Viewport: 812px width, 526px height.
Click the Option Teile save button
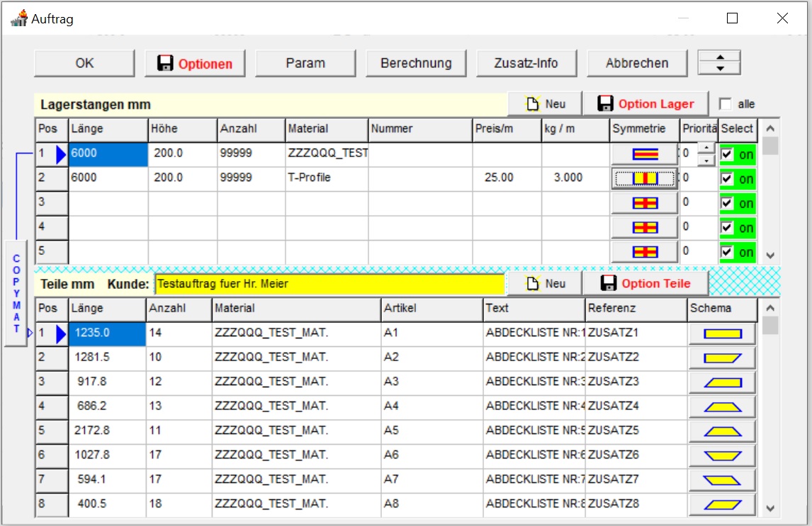(x=645, y=284)
